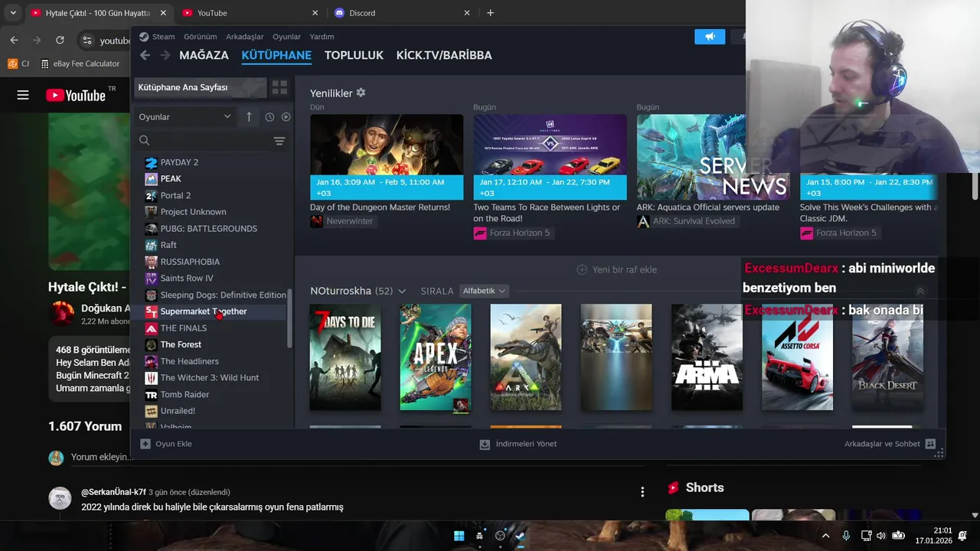Expand the Oyunlar category dropdown
Image resolution: width=980 pixels, height=551 pixels.
click(x=185, y=117)
